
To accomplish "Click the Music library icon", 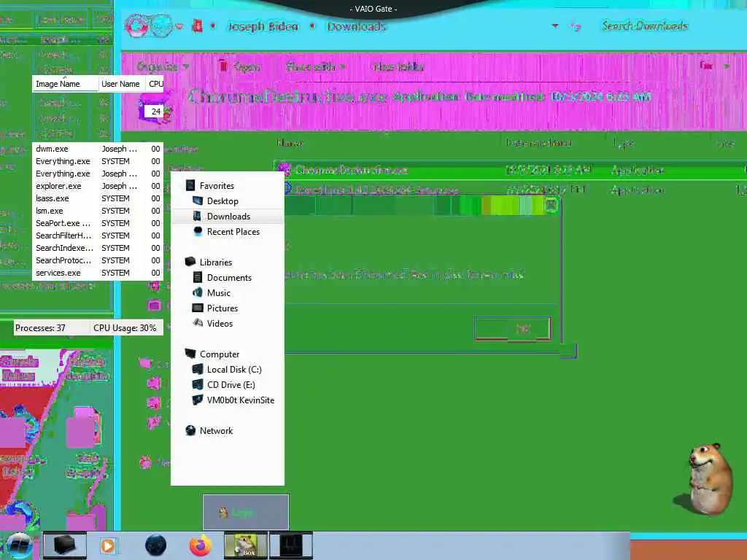I will [x=197, y=293].
